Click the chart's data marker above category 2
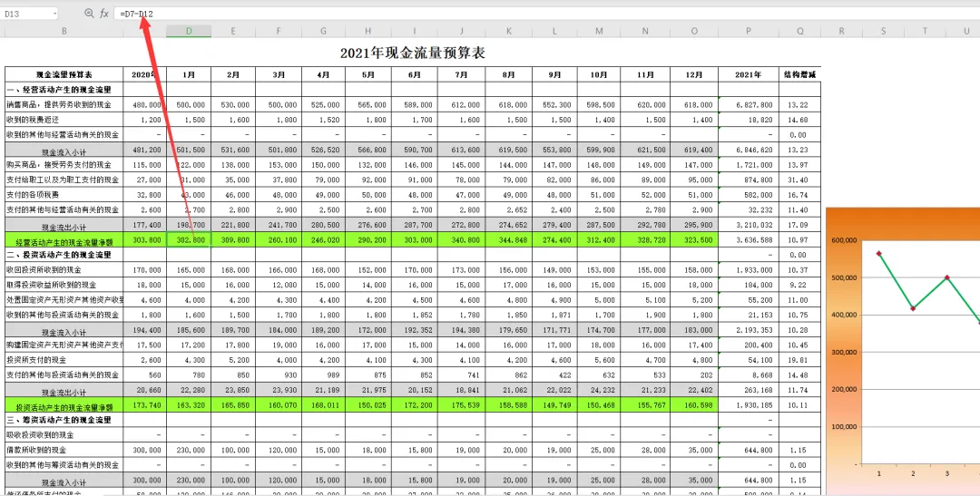Viewport: 980px width, 496px height. [x=913, y=308]
